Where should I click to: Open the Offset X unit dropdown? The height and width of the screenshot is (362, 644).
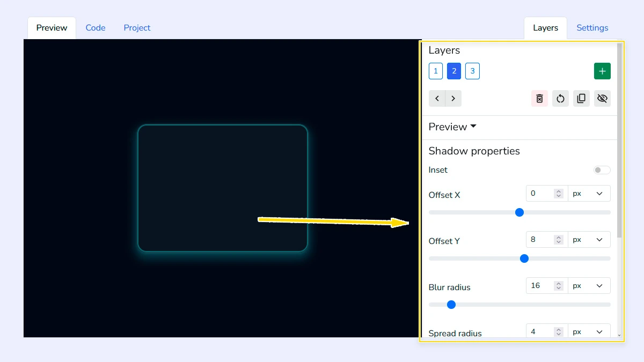coord(589,193)
